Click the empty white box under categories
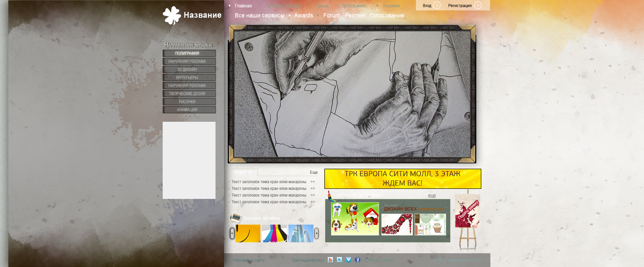644x267 pixels. [x=189, y=160]
